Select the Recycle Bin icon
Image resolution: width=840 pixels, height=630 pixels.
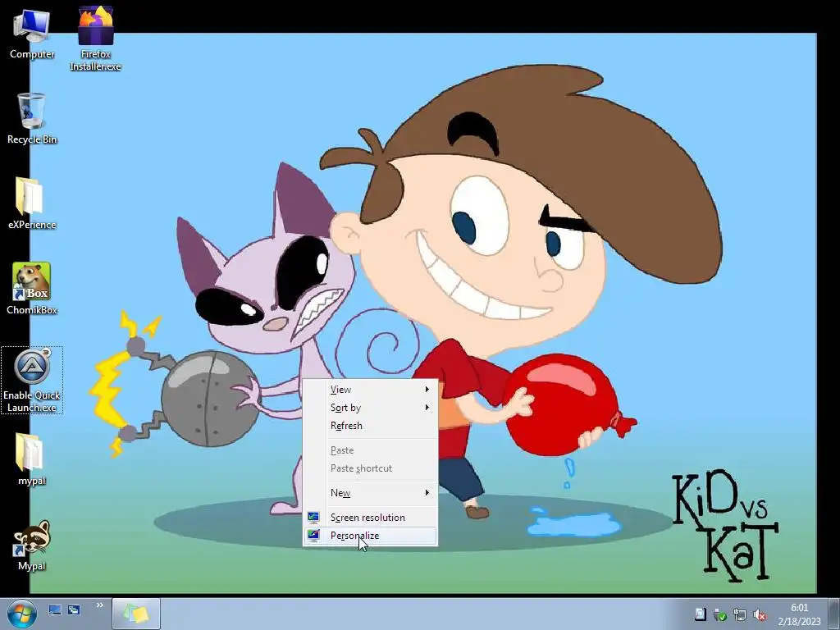click(32, 118)
